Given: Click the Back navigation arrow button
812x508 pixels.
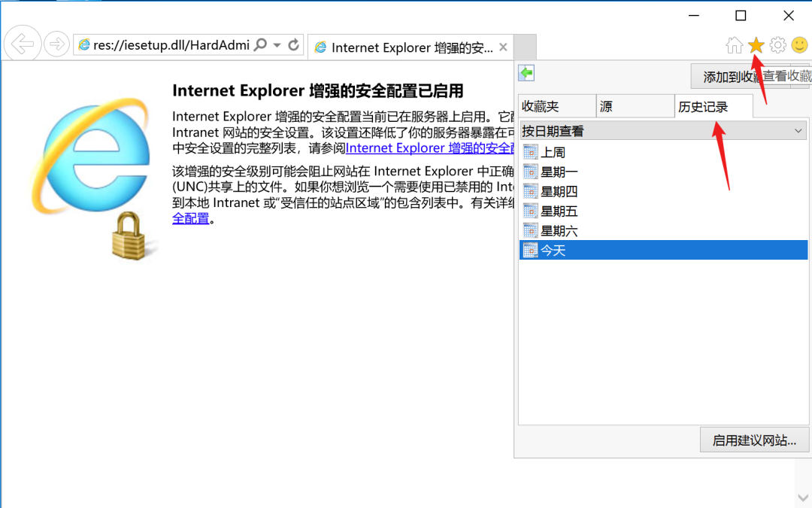Looking at the screenshot, I should pos(23,44).
